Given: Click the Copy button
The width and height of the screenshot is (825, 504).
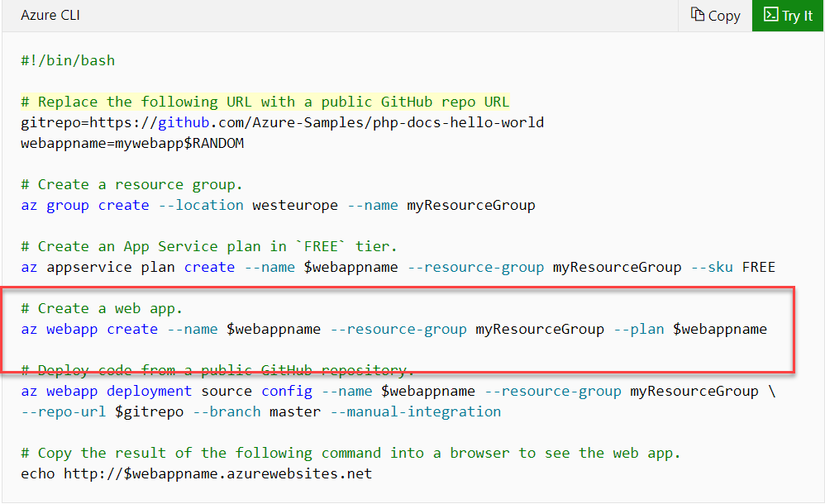Looking at the screenshot, I should pos(715,16).
